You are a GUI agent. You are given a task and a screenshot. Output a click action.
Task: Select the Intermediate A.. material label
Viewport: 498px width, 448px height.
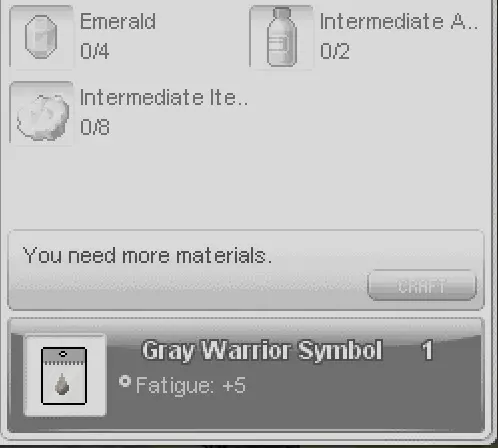tap(399, 22)
